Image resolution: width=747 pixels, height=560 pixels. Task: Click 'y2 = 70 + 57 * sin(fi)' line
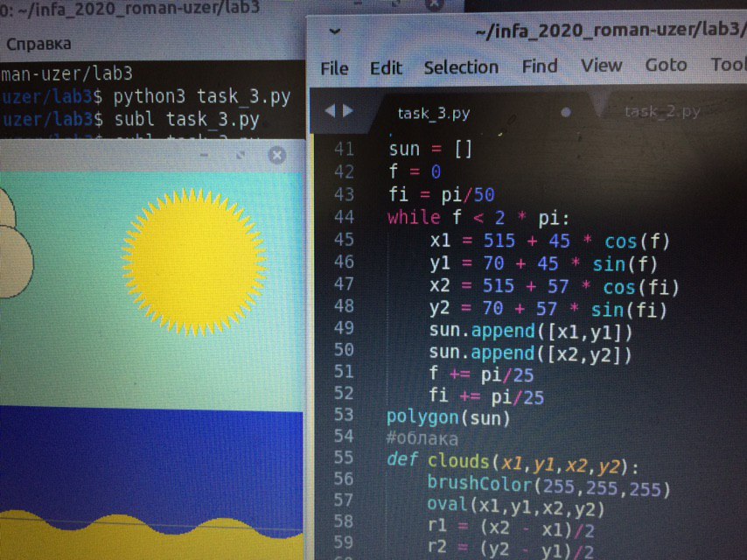[x=548, y=309]
